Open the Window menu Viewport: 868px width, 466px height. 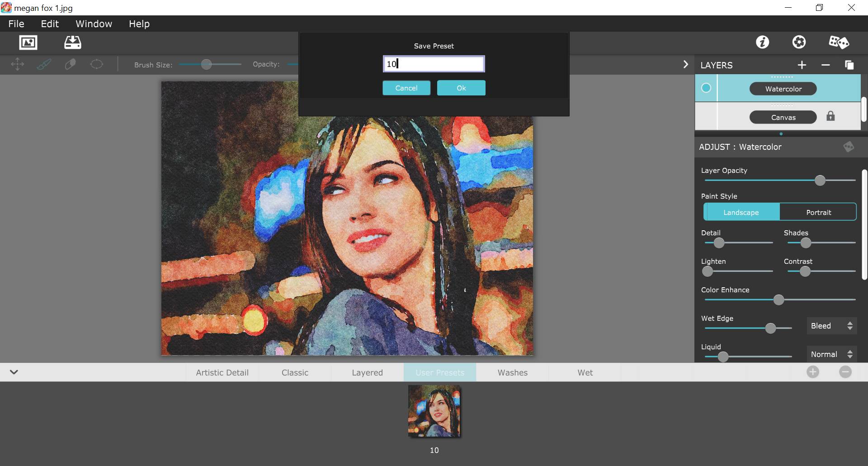tap(94, 24)
